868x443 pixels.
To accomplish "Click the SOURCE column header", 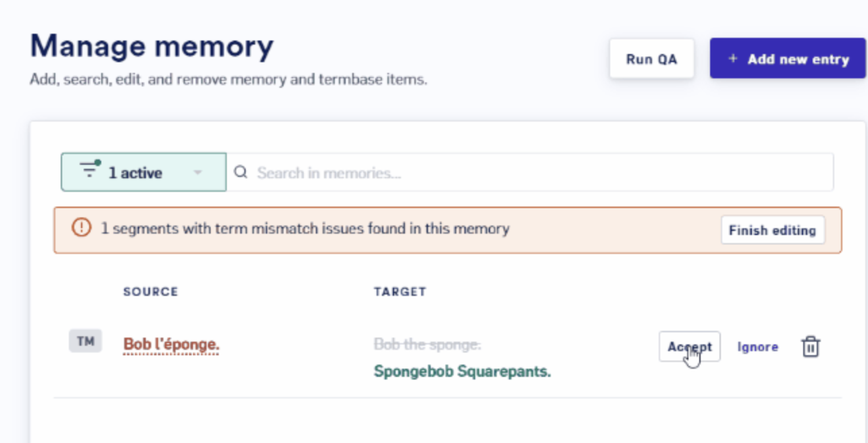I will (151, 292).
